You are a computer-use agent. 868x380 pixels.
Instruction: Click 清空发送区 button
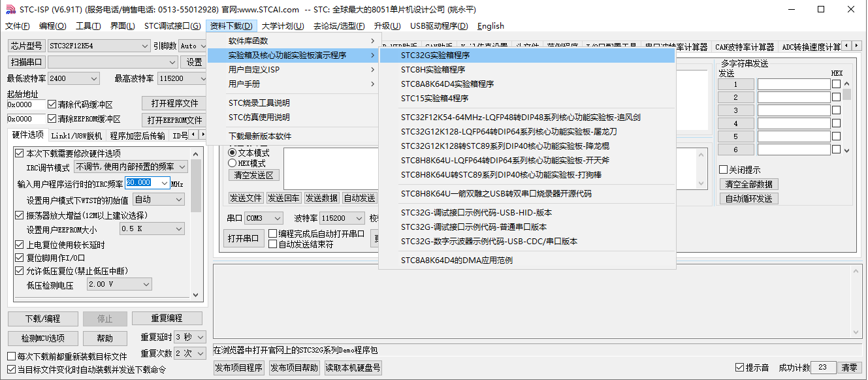pos(254,175)
